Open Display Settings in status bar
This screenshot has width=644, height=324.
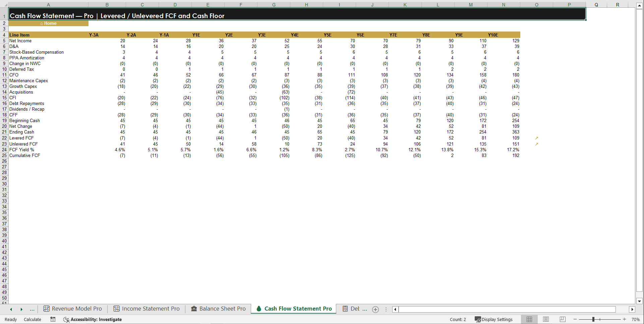point(494,319)
